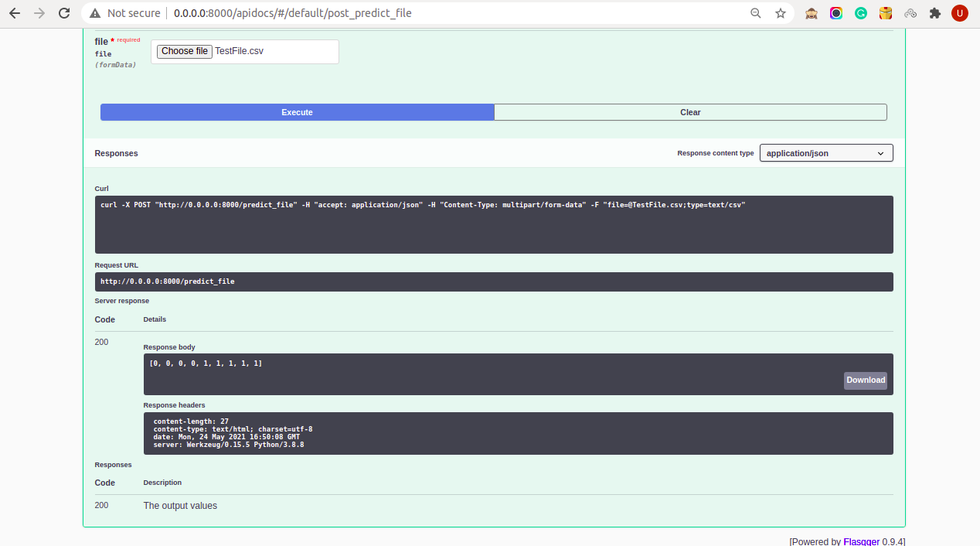Click the response body array [0, 0, 0, 0, 1...]
Viewport: 980px width, 546px height.
(206, 363)
